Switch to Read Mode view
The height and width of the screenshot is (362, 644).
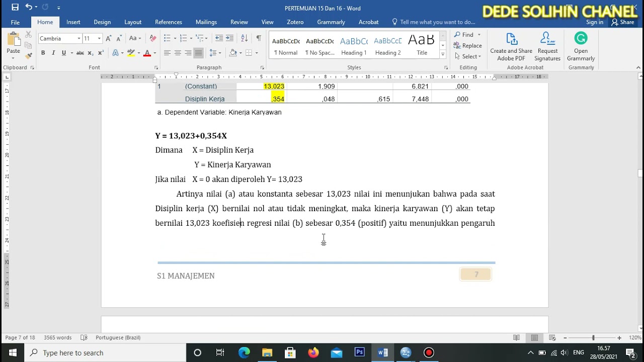pos(516,338)
